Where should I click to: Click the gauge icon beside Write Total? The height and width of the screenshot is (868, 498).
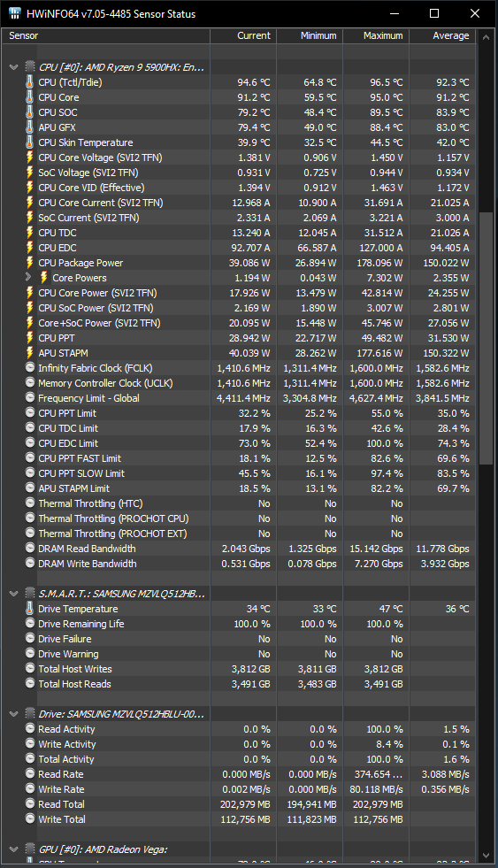point(30,818)
